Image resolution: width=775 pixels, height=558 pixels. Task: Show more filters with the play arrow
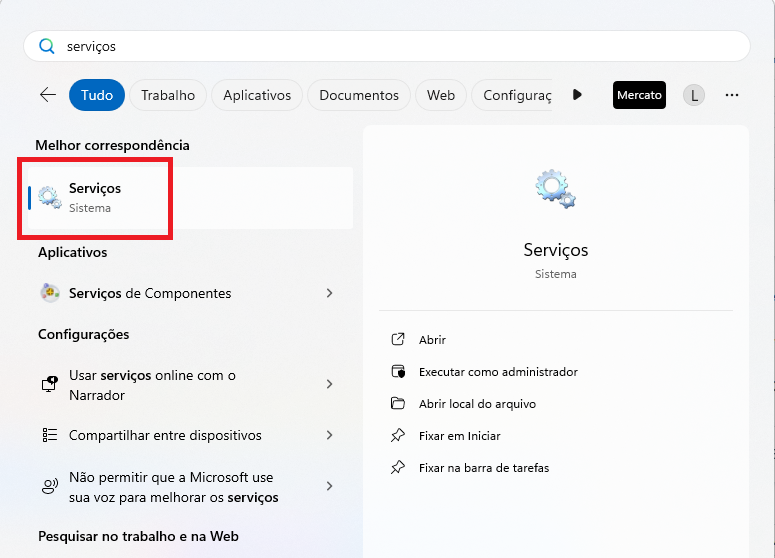pyautogui.click(x=577, y=94)
